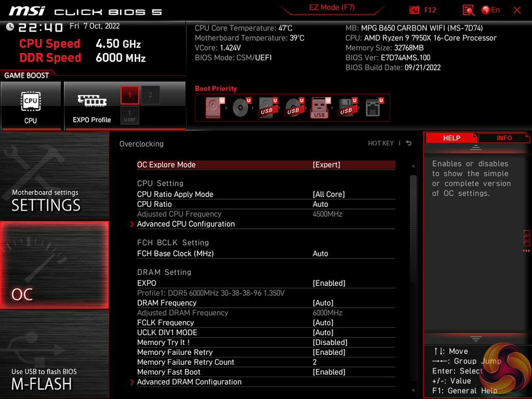Image resolution: width=532 pixels, height=399 pixels.
Task: Select the first hard drive boot device icon
Action: (214, 108)
